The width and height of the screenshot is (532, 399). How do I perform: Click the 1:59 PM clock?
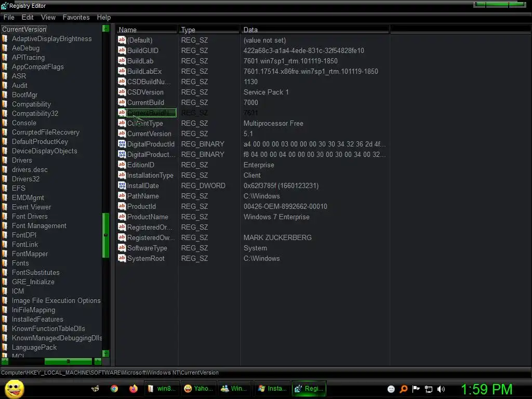tap(486, 389)
